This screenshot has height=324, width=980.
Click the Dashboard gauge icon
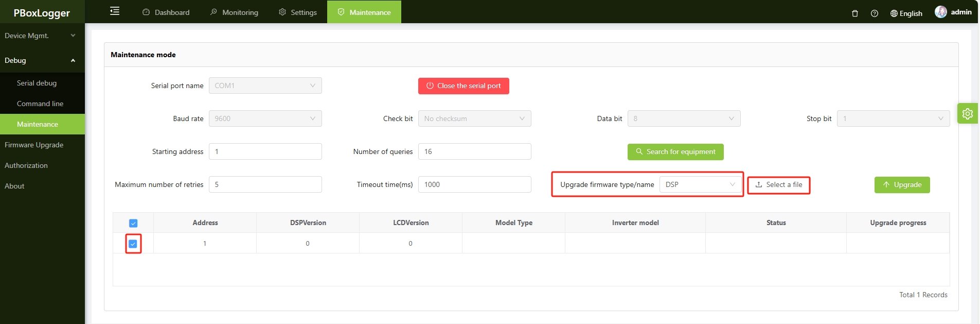pyautogui.click(x=146, y=12)
